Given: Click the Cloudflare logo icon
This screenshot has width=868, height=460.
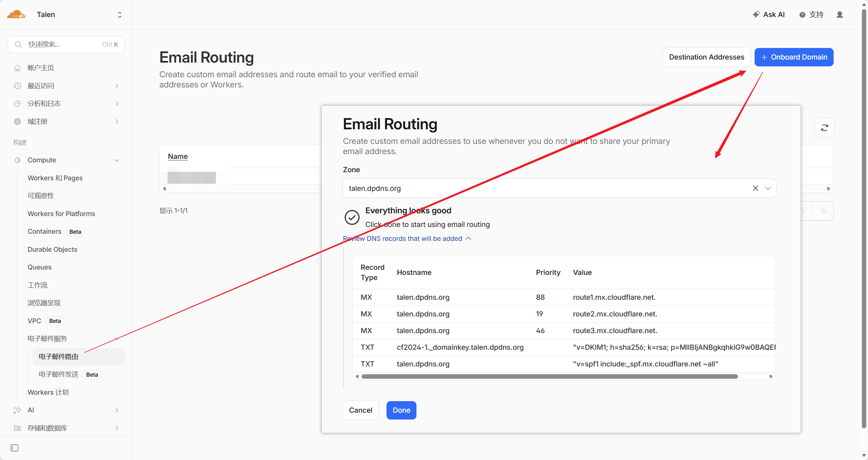Looking at the screenshot, I should pos(16,14).
